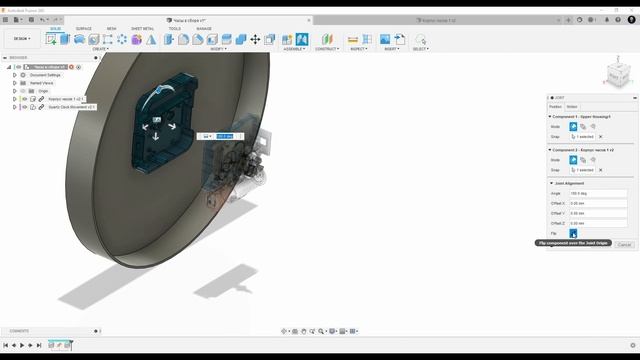Viewport: 640px width, 360px height.
Task: Select the Fillet tool icon
Action: click(x=183, y=39)
